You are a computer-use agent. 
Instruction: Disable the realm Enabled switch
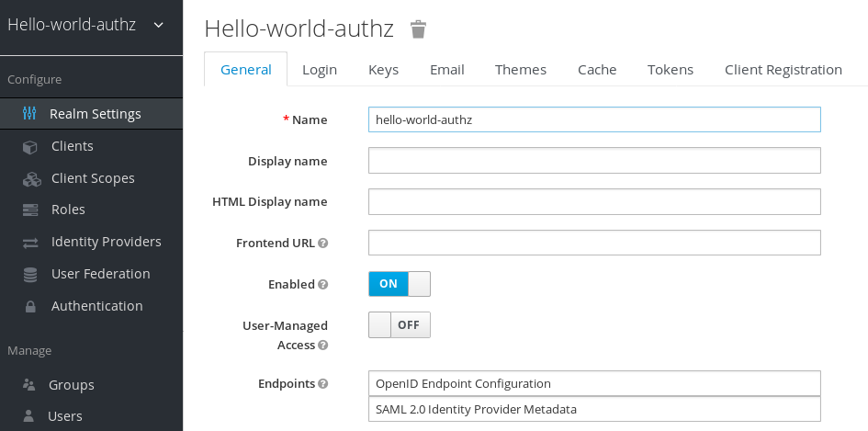coord(399,284)
